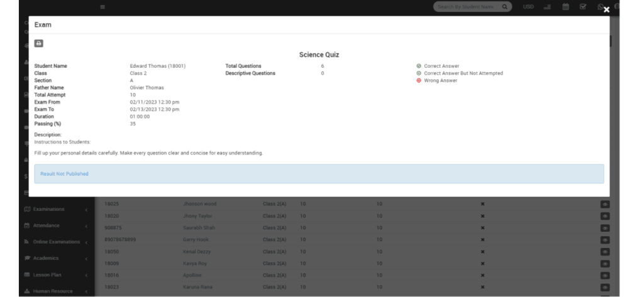Image resolution: width=644 pixels, height=297 pixels.
Task: Click eye icon in Garry Hook row
Action: 605,240
